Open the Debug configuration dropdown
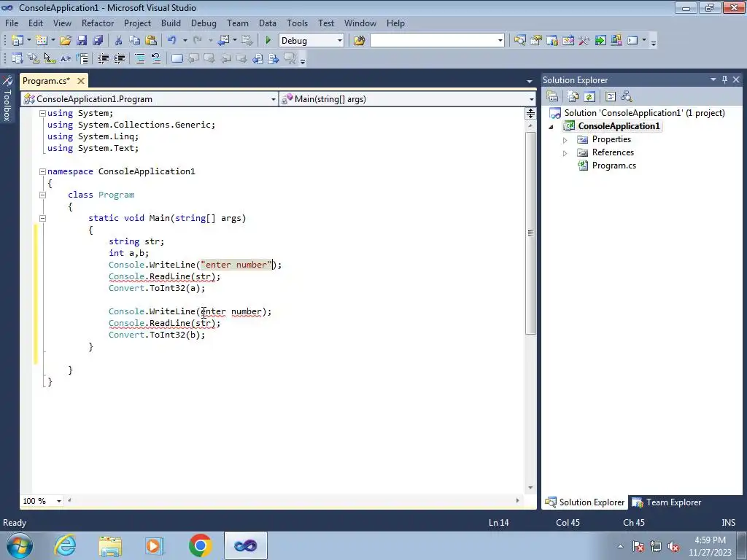The height and width of the screenshot is (560, 747). [x=340, y=41]
